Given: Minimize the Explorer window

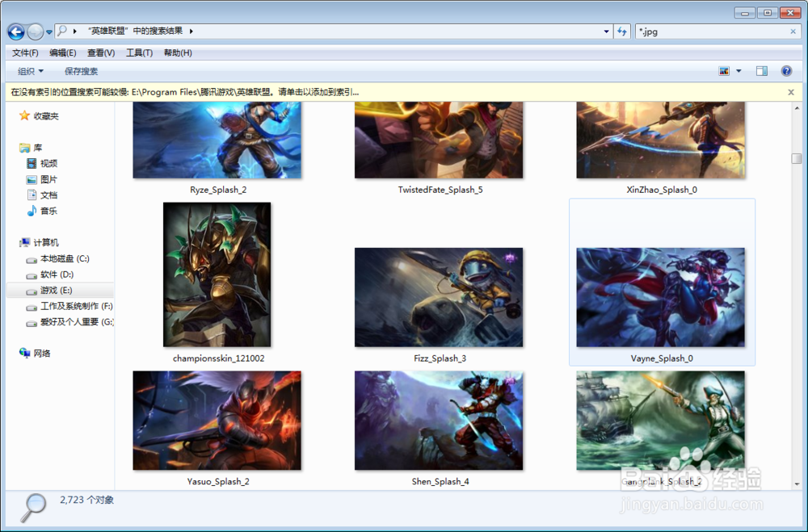Looking at the screenshot, I should tap(745, 13).
